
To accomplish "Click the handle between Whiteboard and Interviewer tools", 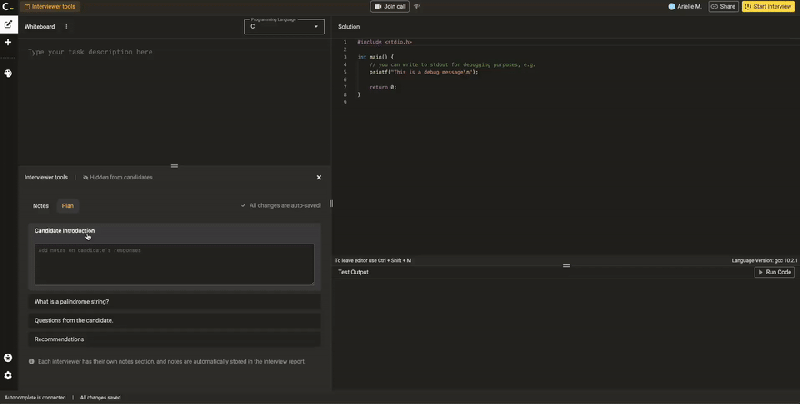I will (x=174, y=166).
